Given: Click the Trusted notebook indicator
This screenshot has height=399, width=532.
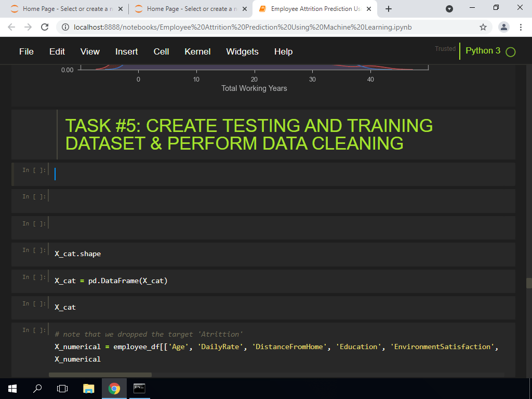Looking at the screenshot, I should click(x=445, y=49).
